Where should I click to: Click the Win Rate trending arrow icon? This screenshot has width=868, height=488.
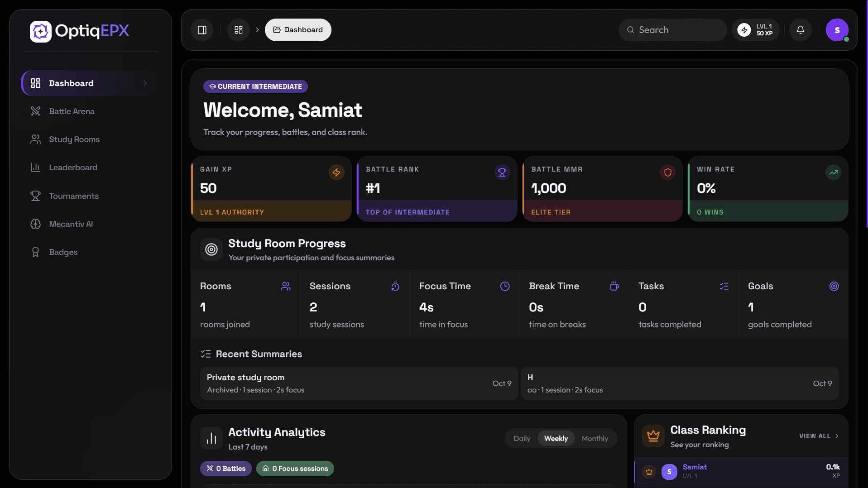click(x=833, y=172)
